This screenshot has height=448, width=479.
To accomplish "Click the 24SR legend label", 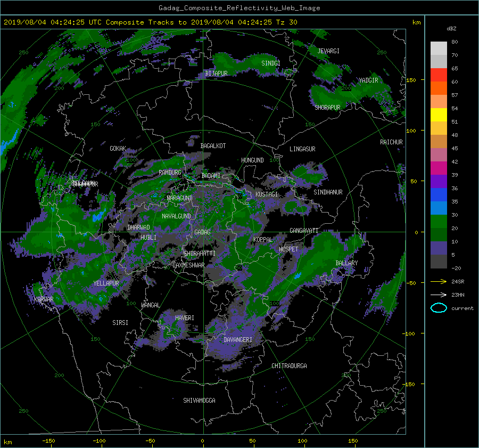I will 458,282.
